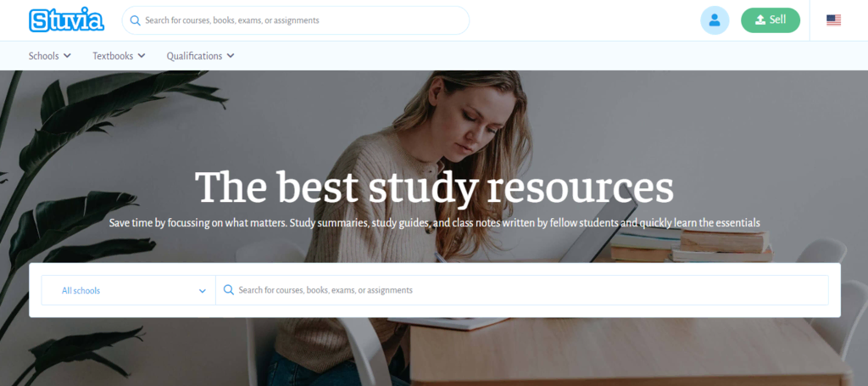Screen dimensions: 868x386
Task: Focus the hero search input for courses
Action: (x=522, y=290)
